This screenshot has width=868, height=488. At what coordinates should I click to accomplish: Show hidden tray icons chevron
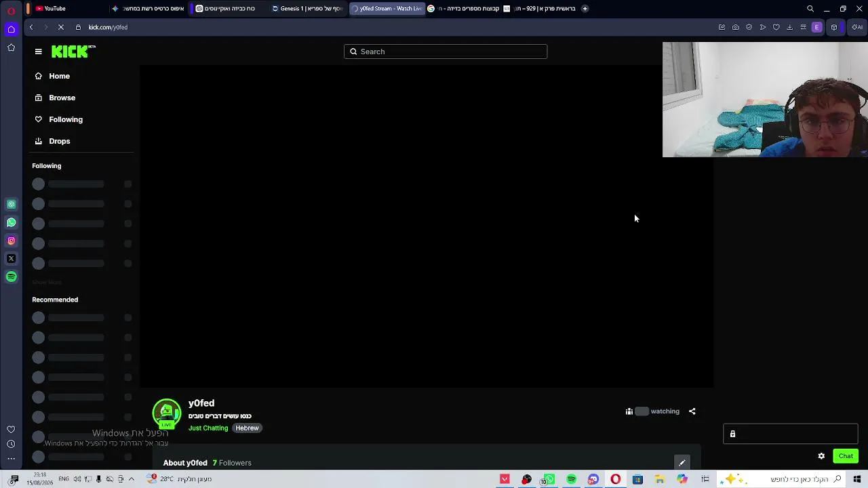[x=132, y=479]
